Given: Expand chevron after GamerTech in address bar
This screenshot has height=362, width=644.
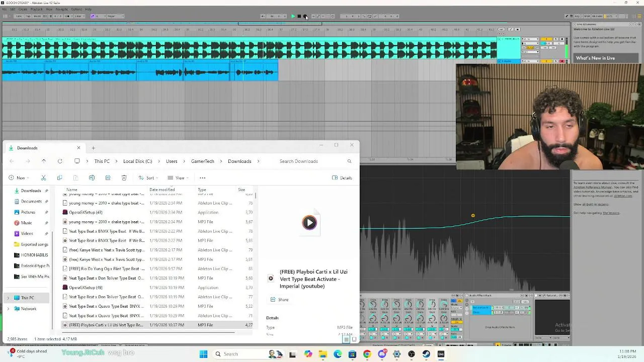Looking at the screenshot, I should [221, 161].
